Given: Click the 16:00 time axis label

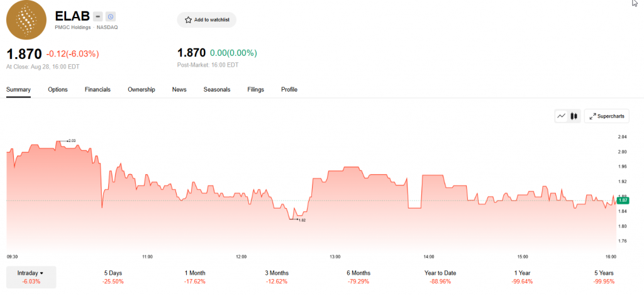Looking at the screenshot, I should (611, 256).
